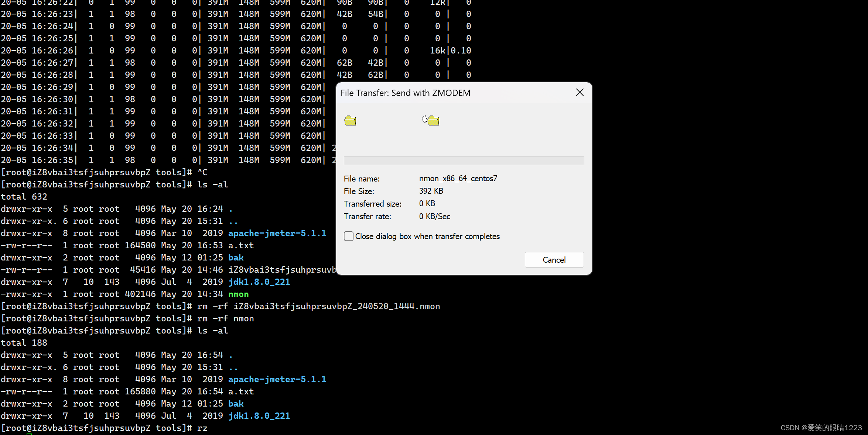
Task: Click the CSDN watermark text
Action: coord(821,428)
